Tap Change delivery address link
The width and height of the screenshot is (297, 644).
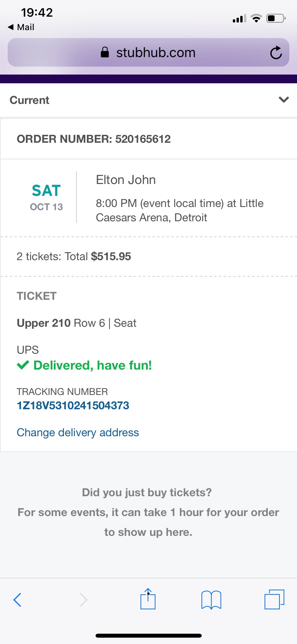(78, 433)
